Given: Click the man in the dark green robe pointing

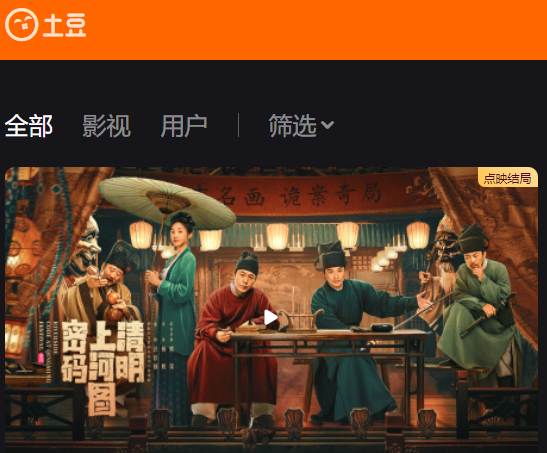Looking at the screenshot, I should tap(352, 331).
